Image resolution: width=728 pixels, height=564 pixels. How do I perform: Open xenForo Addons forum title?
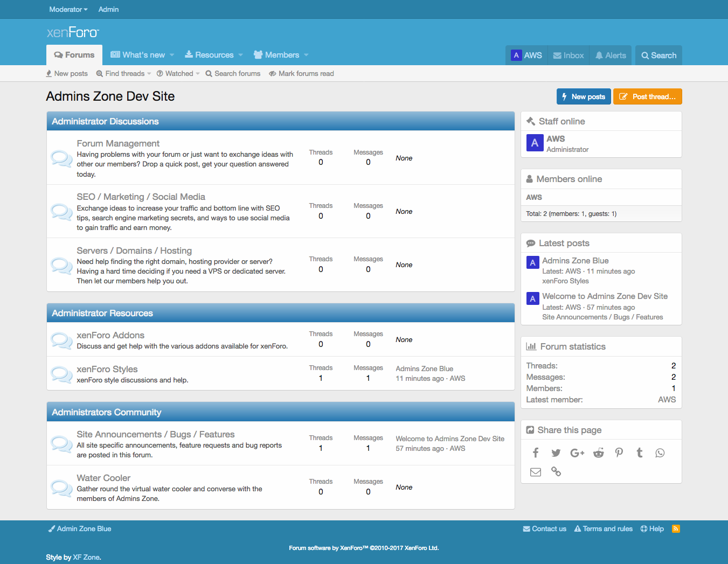tap(110, 335)
